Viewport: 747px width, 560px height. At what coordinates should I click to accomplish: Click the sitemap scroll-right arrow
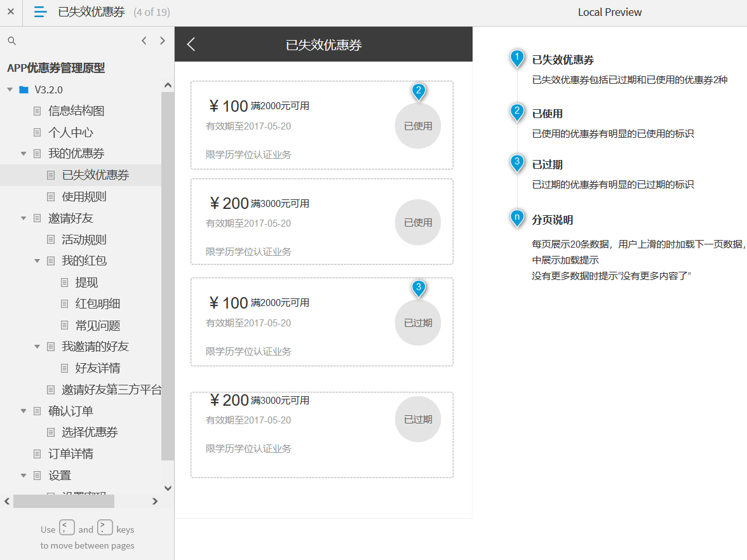155,501
